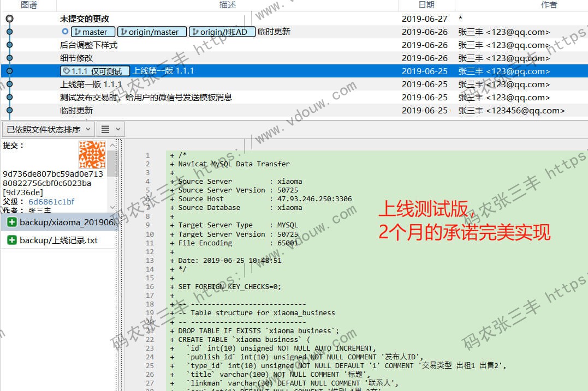Click the 描述 column header
This screenshot has height=391, width=588.
(228, 5)
